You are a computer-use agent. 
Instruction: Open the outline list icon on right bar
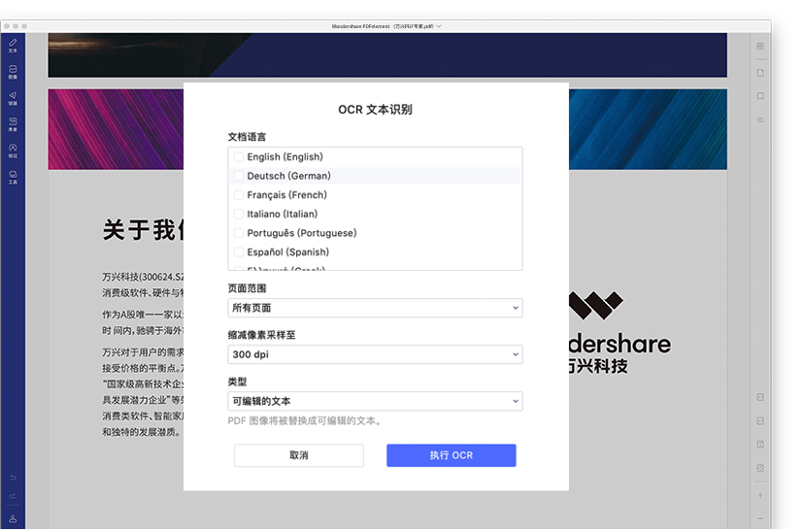point(760,120)
